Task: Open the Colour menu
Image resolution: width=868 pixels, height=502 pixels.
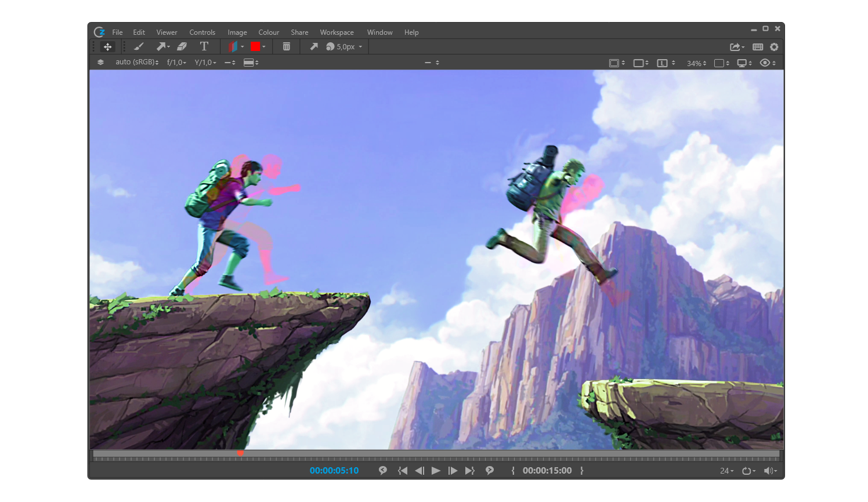Action: pos(269,32)
